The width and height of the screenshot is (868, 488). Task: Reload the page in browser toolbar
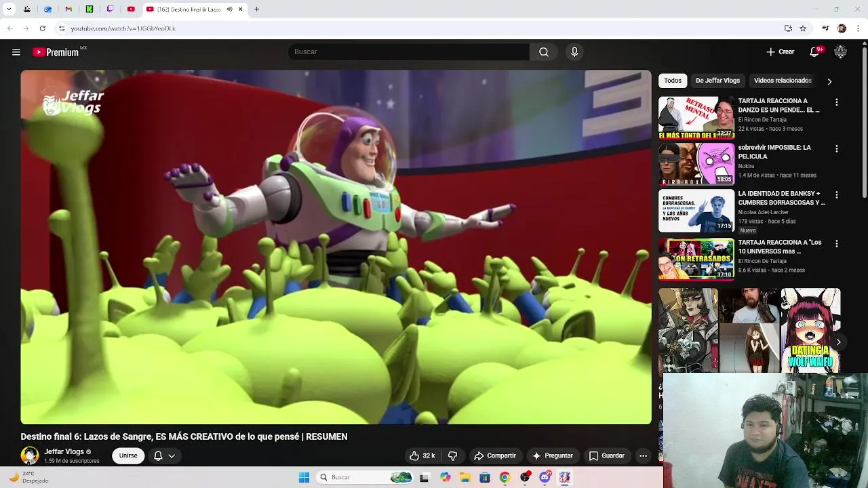(x=42, y=28)
